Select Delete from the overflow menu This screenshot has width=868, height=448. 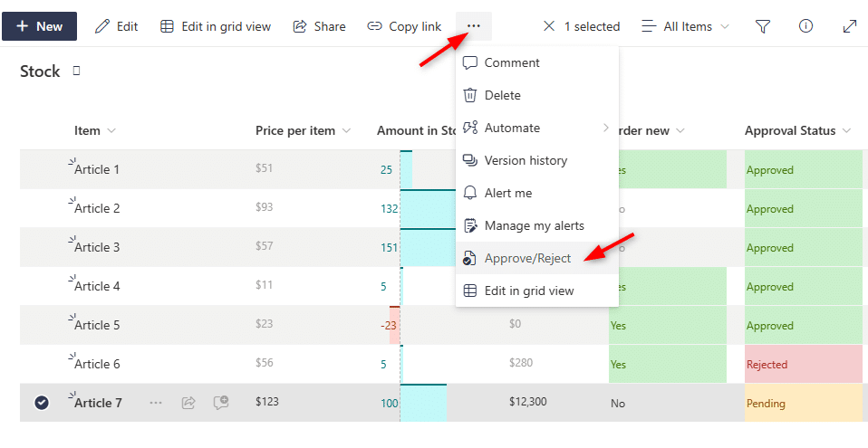point(536,95)
